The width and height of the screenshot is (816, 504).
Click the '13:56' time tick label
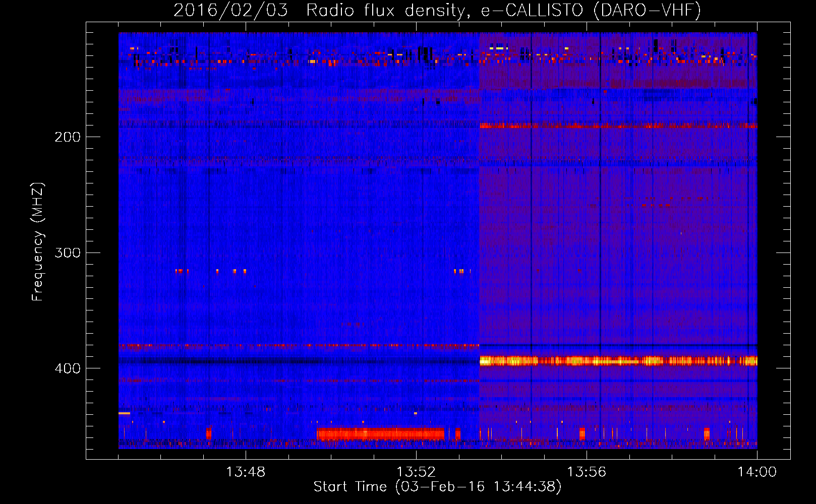[x=587, y=472]
